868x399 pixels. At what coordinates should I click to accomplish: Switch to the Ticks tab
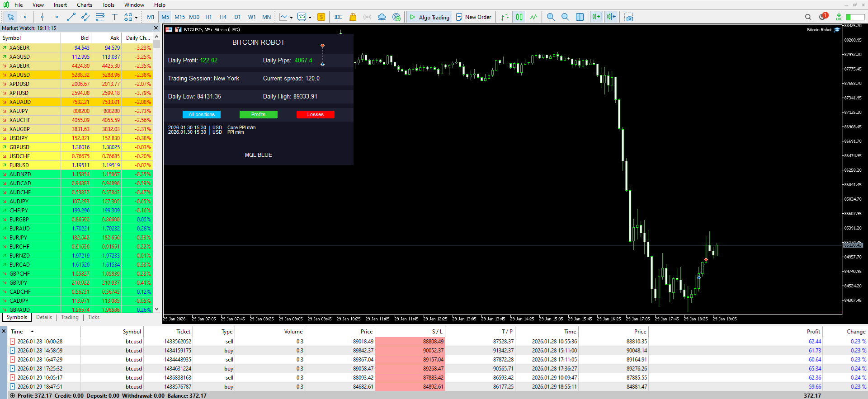pyautogui.click(x=94, y=317)
